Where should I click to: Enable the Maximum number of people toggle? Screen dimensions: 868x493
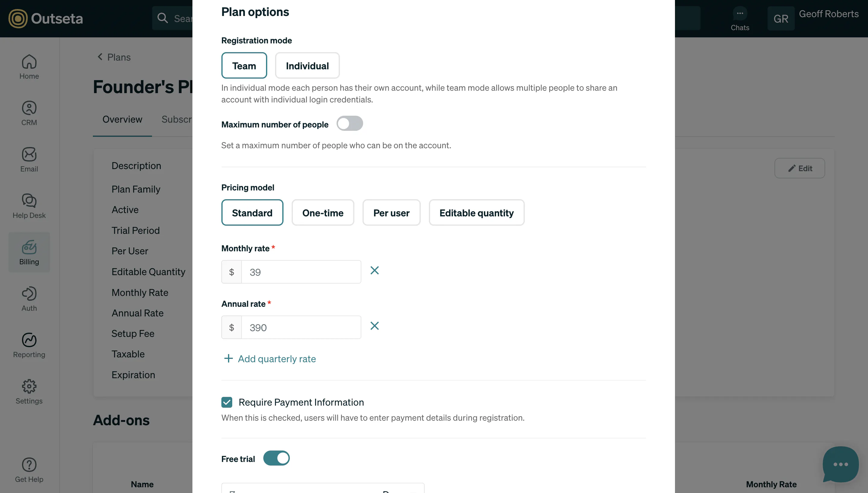350,123
